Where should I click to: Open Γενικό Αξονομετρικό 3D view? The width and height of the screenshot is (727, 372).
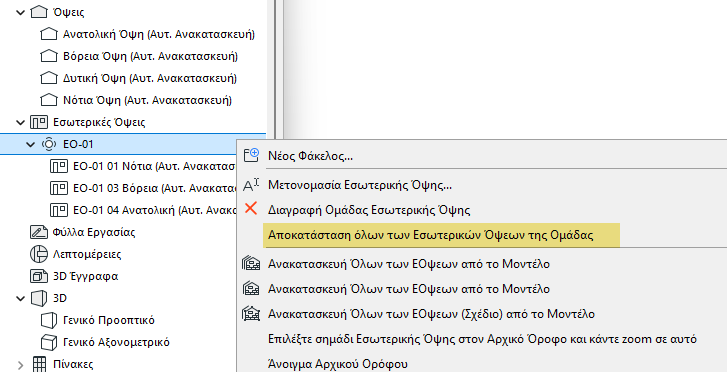[x=116, y=342]
